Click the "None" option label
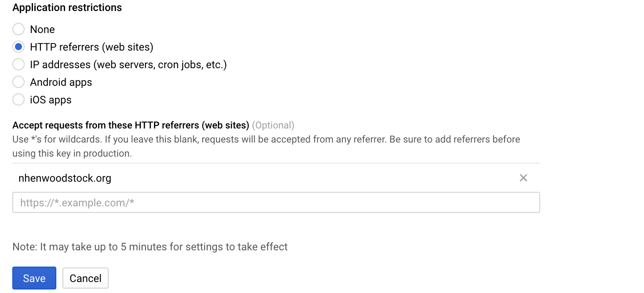 (x=42, y=29)
